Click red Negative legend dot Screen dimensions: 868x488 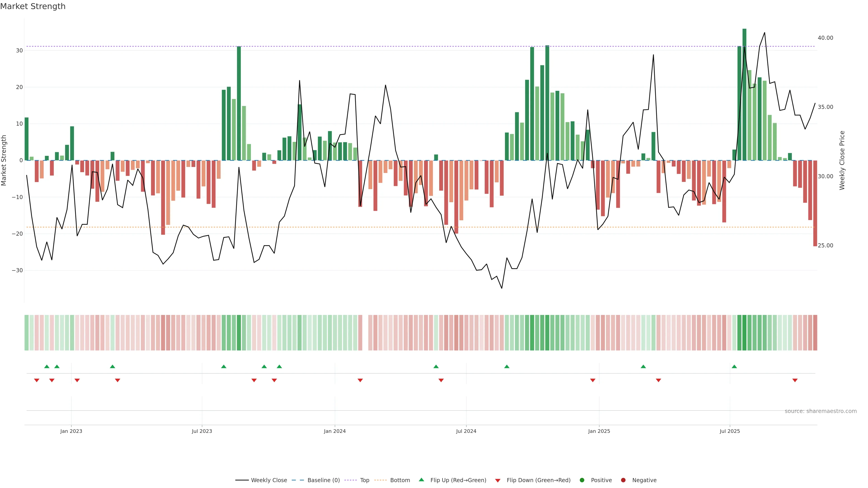click(x=623, y=480)
